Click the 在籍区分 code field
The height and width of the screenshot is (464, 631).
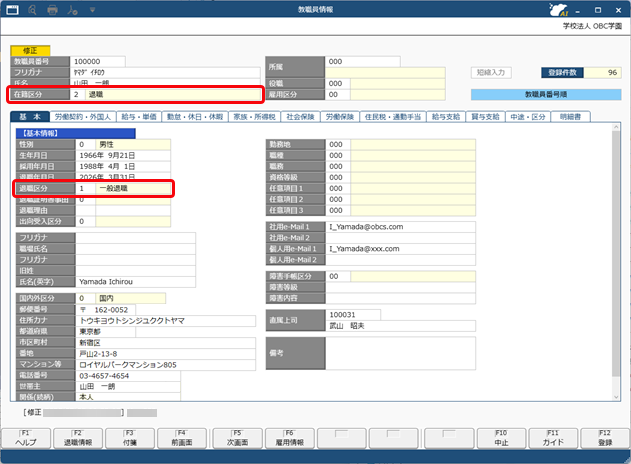pos(80,95)
